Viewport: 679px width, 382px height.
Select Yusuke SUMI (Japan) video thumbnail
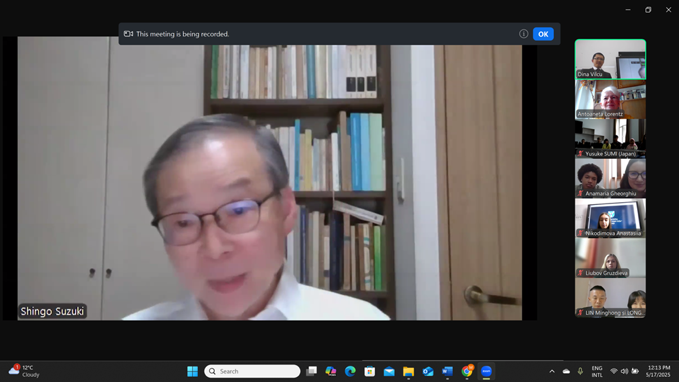(610, 139)
